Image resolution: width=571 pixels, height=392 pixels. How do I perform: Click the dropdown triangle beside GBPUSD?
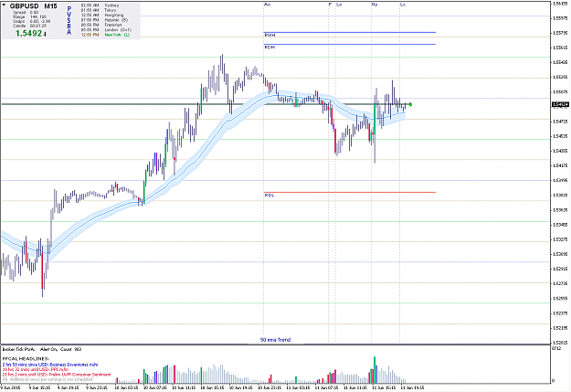[4, 5]
